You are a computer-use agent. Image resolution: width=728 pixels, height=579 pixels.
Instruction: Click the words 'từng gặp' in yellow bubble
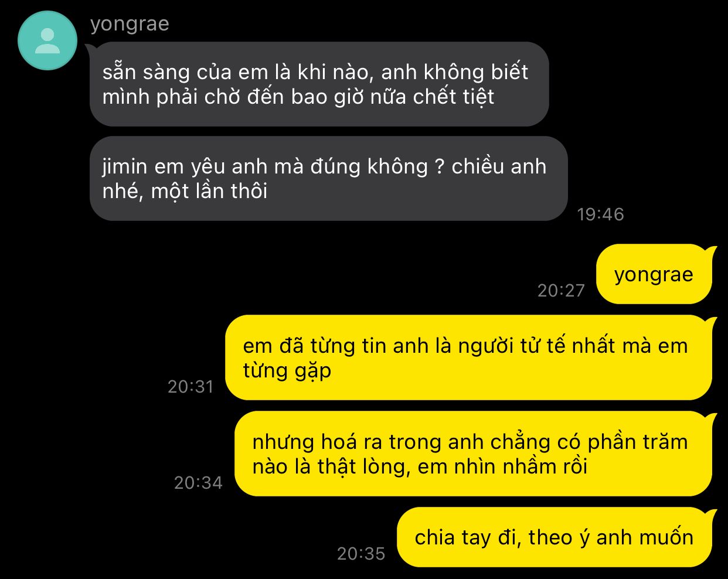[x=287, y=371]
